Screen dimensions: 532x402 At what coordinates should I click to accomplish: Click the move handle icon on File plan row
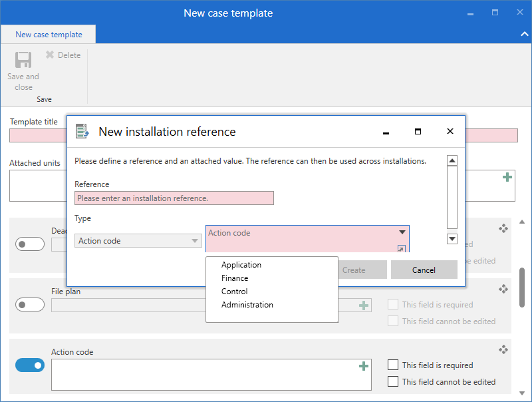click(503, 289)
